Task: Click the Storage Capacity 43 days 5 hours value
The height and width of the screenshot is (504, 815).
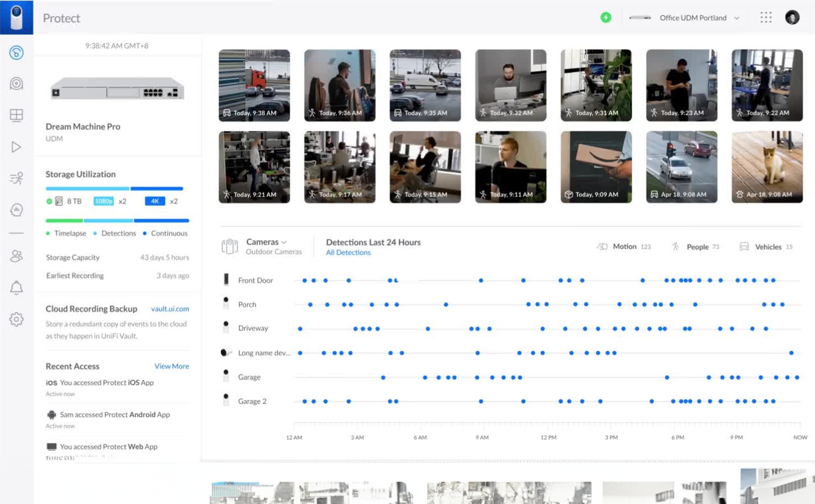Action: pos(164,258)
